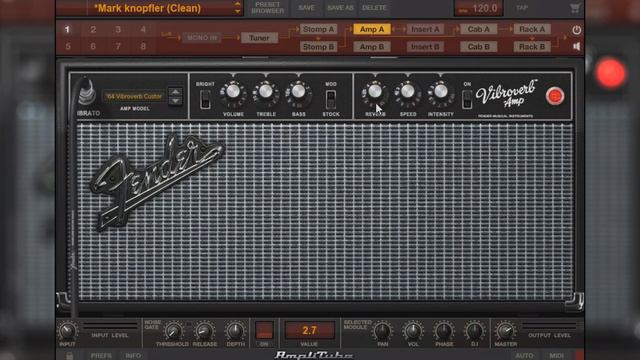Click the 120.0 BPM tempo field
The width and height of the screenshot is (640, 360).
pos(478,8)
